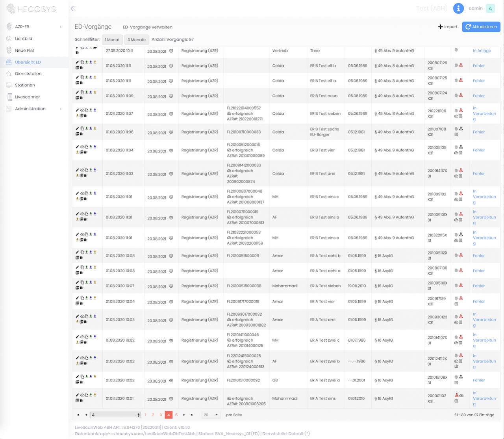Click alarm clock icon in ER A Test vier row
504x439 pixels.
[x=171, y=302]
